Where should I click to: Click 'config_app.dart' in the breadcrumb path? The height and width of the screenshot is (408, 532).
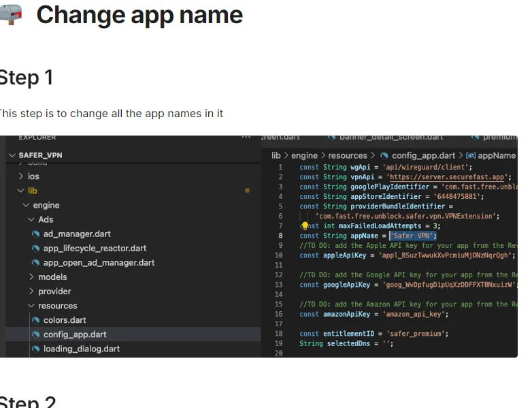423,155
